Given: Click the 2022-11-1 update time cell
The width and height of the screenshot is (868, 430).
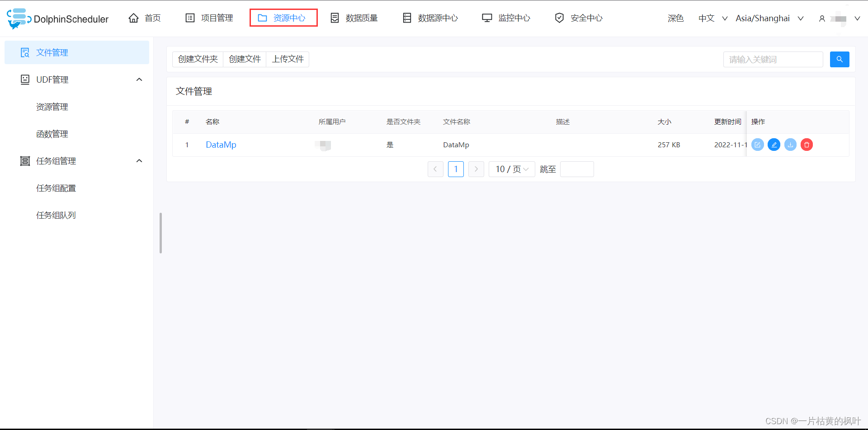Looking at the screenshot, I should tap(731, 145).
